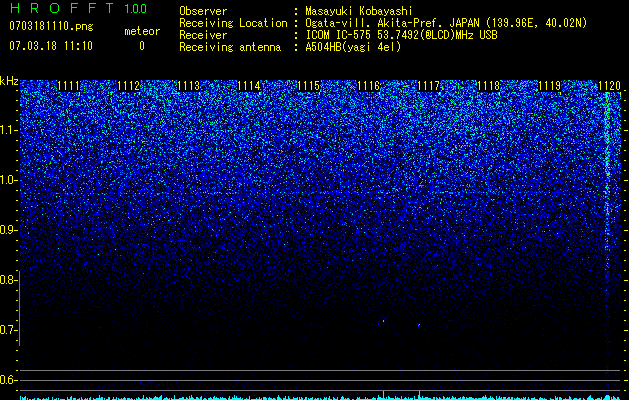The image size is (629, 400).
Task: Click the kHz axis unit label
Action: pos(9,81)
